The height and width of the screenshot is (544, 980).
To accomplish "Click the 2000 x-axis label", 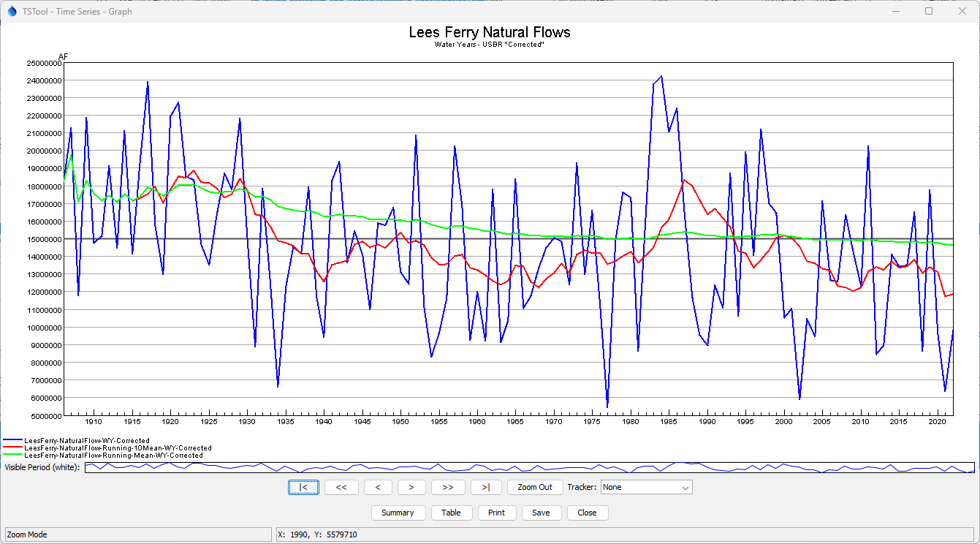I will 784,423.
